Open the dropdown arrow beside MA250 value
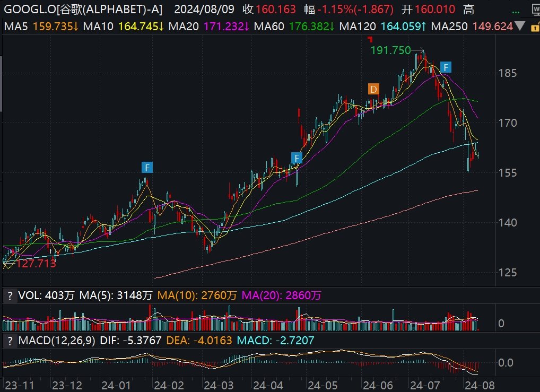This screenshot has height=392, width=540. 521,25
